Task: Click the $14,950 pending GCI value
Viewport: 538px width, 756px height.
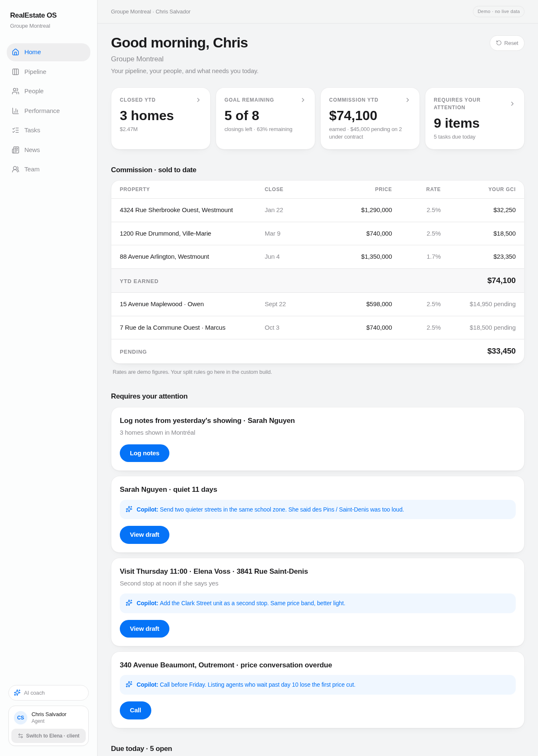Action: point(493,304)
